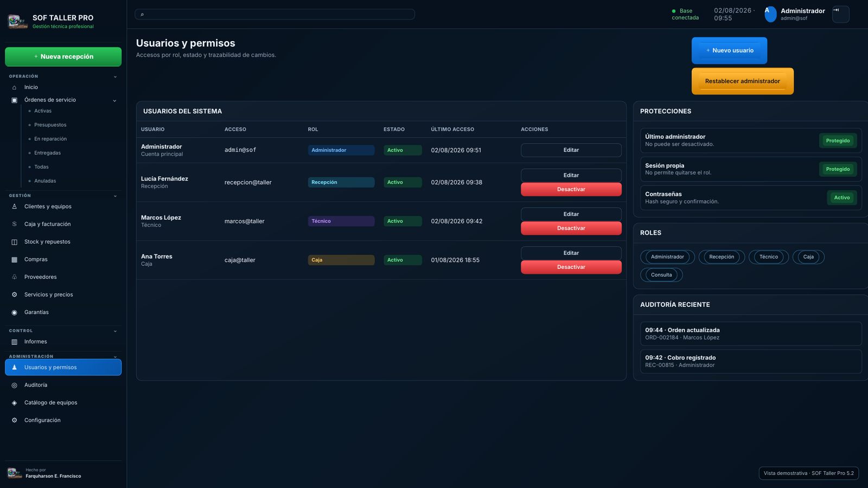Collapse the Control section
868x488 pixels.
(115, 331)
